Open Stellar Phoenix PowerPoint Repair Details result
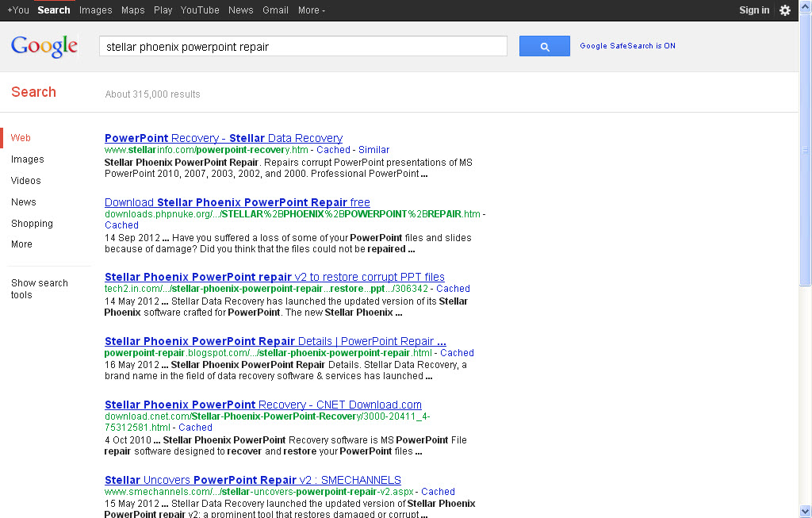 [x=275, y=341]
